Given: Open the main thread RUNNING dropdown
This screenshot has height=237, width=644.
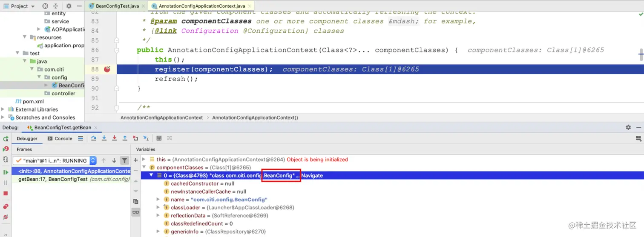Looking at the screenshot, I should [x=55, y=160].
